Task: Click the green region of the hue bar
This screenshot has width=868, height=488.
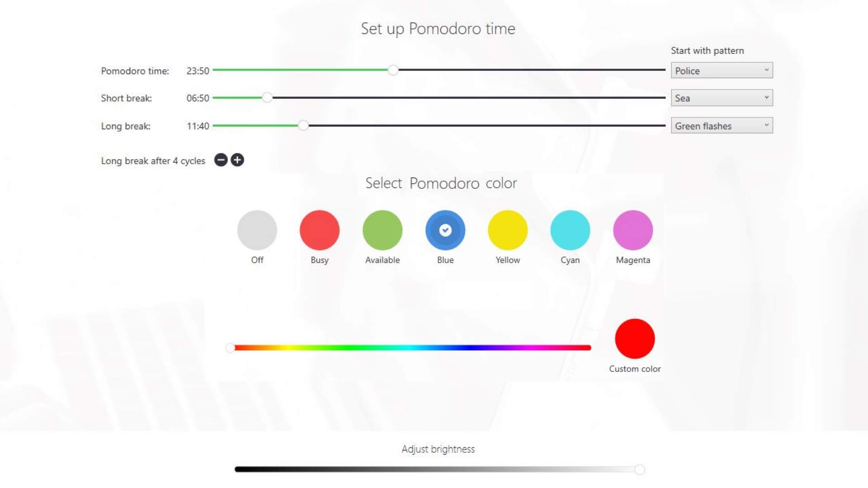Action: tap(353, 347)
